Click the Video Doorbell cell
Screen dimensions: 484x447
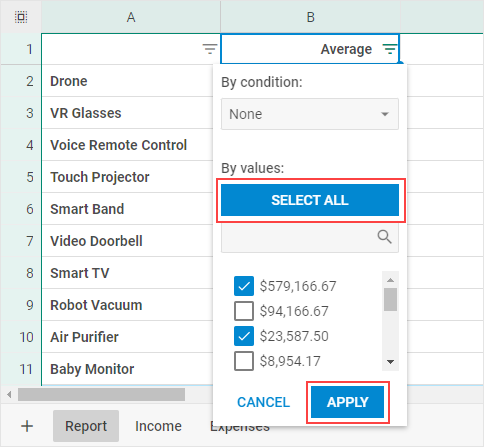click(128, 241)
